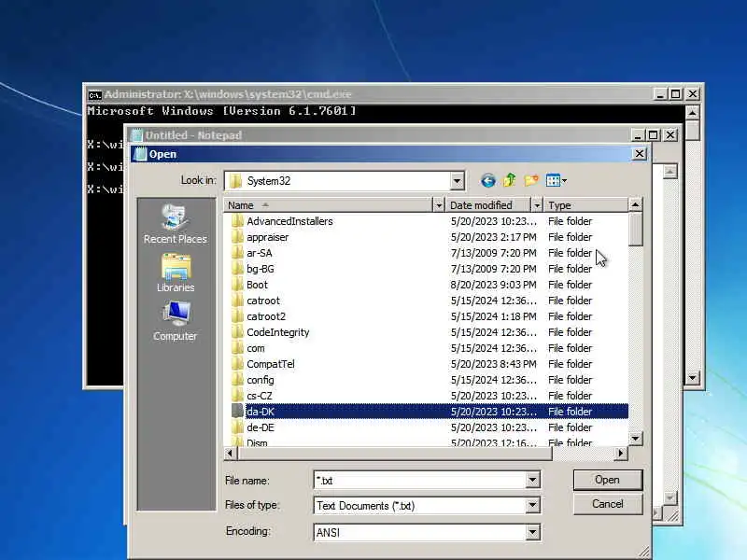Expand the Look in folder dropdown
The width and height of the screenshot is (747, 560).
(x=457, y=181)
